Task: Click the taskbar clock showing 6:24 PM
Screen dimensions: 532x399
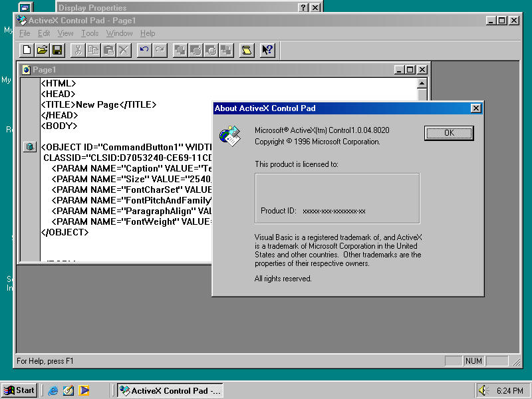Action: [x=509, y=390]
